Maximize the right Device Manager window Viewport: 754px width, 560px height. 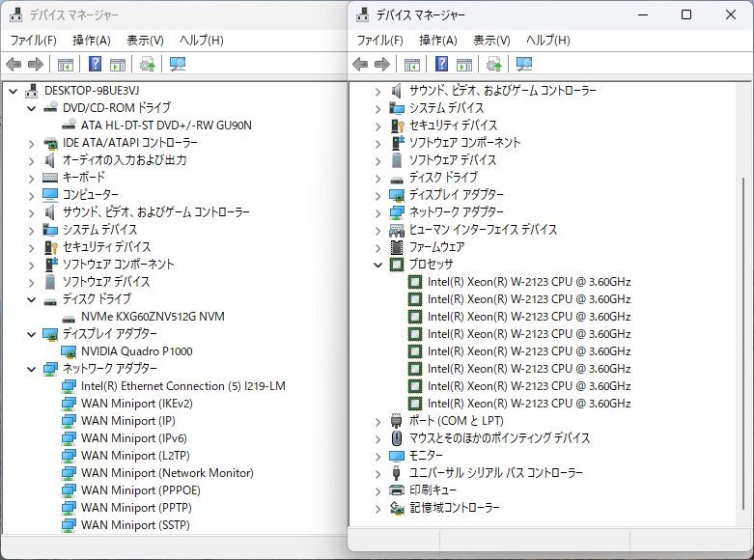(x=686, y=14)
